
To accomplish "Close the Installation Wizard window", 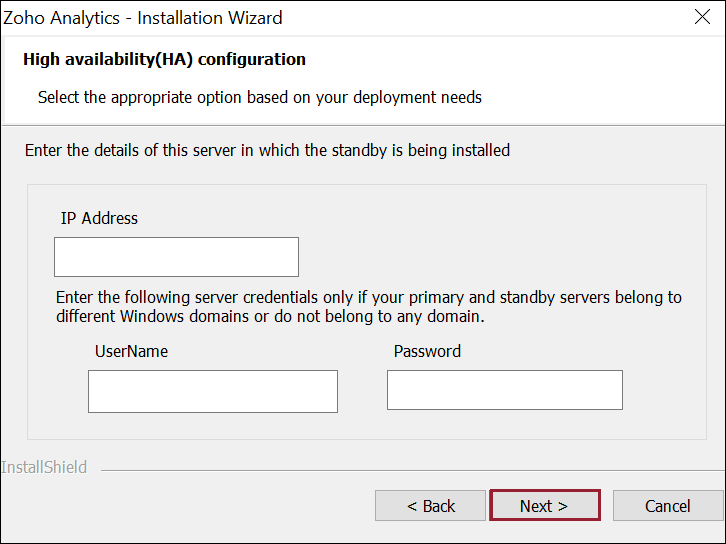I will pos(702,17).
